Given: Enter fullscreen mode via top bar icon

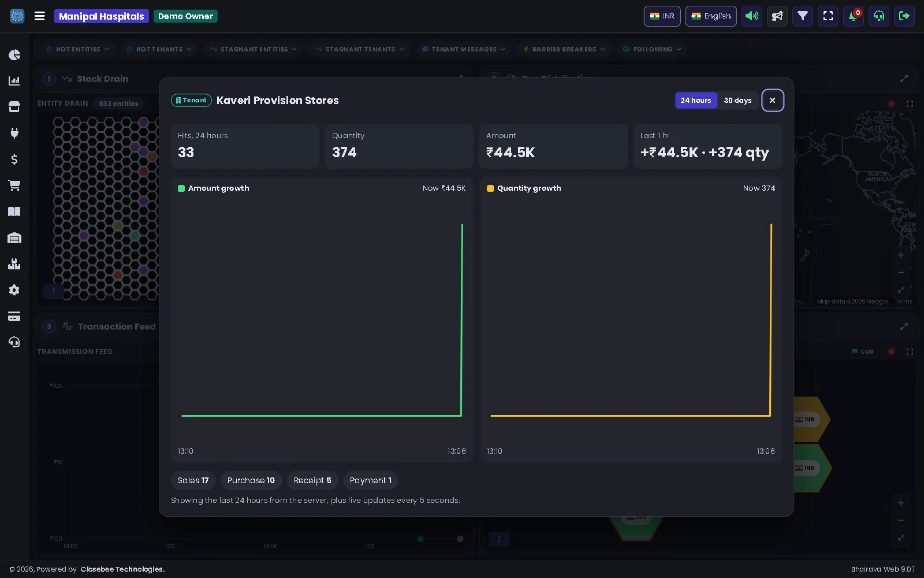Looking at the screenshot, I should coord(828,16).
